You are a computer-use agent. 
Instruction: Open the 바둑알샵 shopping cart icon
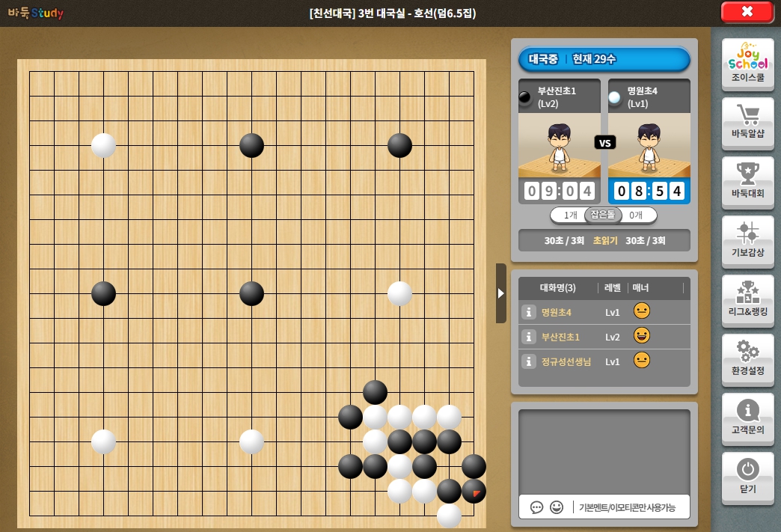click(x=747, y=123)
